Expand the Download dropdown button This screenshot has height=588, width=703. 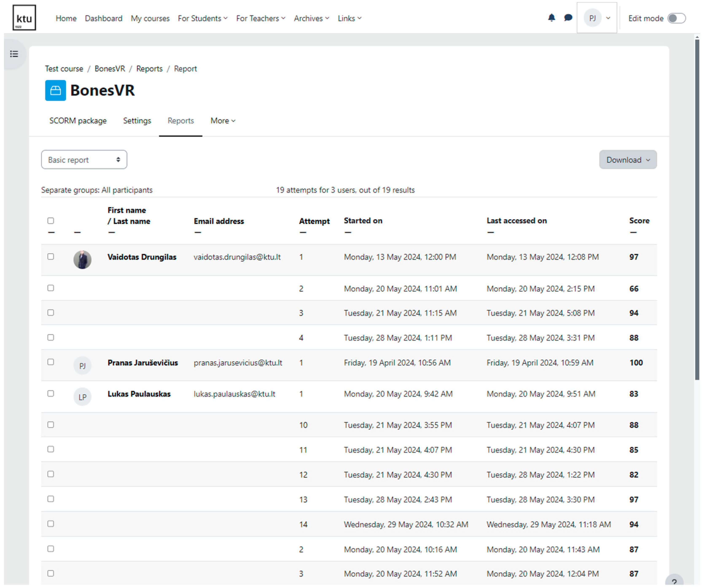point(628,160)
